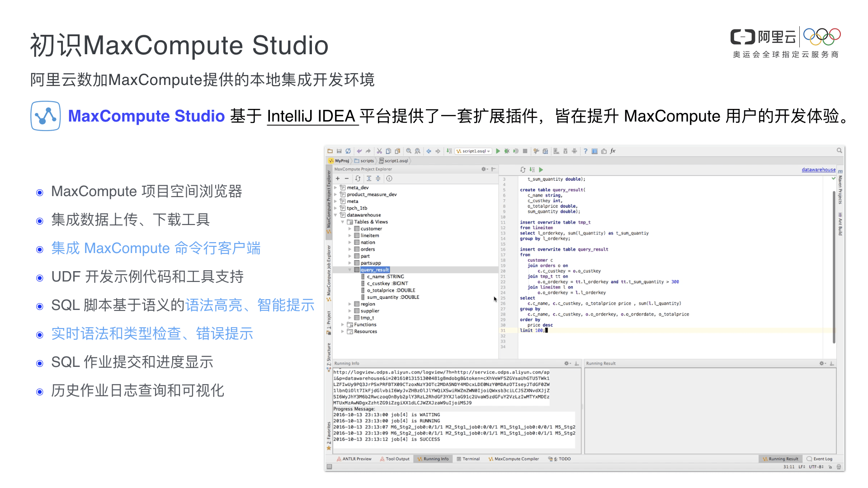Open Running Result panel gear settings
The width and height of the screenshot is (868, 488).
[822, 363]
